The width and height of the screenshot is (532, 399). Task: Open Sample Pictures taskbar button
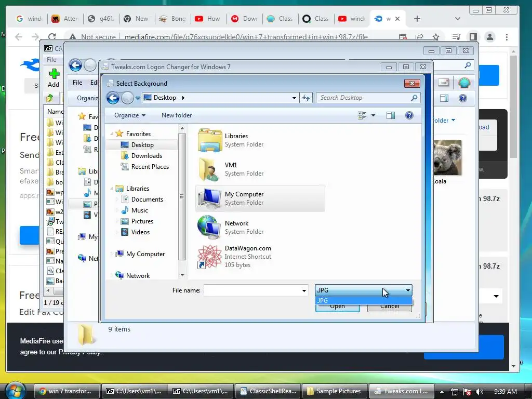click(335, 391)
